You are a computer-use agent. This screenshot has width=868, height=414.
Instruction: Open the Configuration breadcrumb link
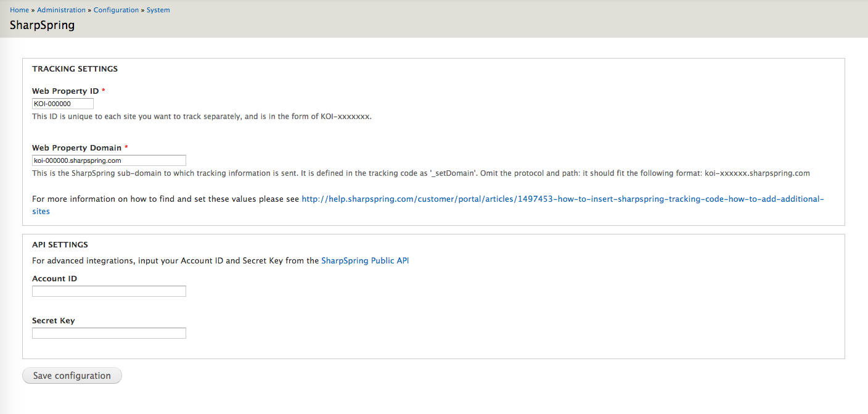pyautogui.click(x=116, y=10)
